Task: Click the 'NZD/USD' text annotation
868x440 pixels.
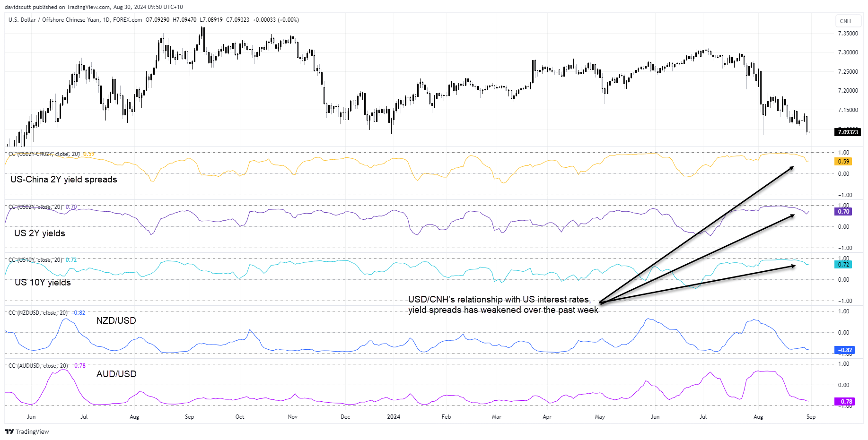Action: pyautogui.click(x=116, y=320)
